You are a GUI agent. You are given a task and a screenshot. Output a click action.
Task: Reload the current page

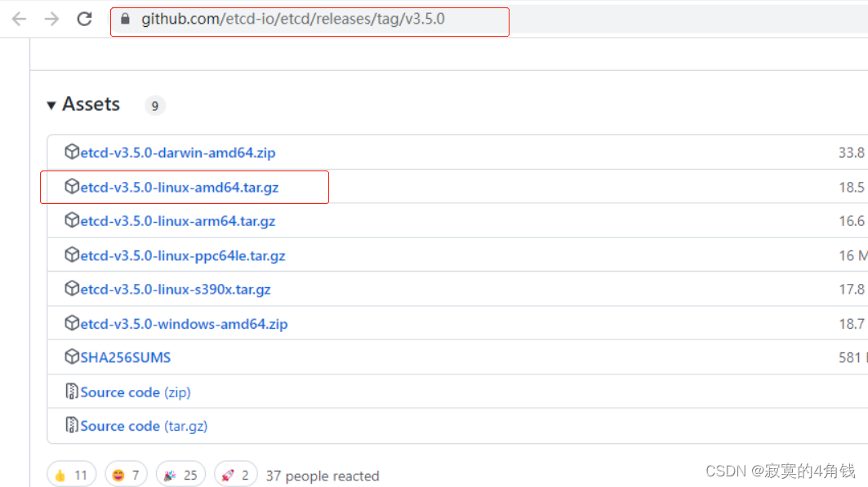[x=84, y=18]
